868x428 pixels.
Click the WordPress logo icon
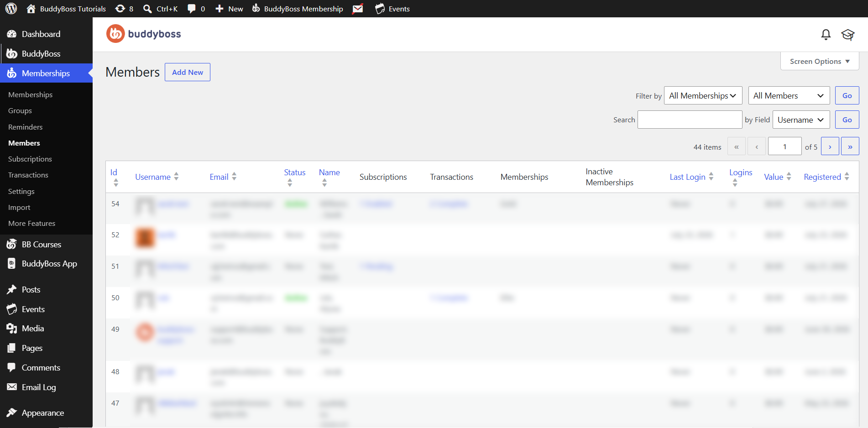point(11,9)
